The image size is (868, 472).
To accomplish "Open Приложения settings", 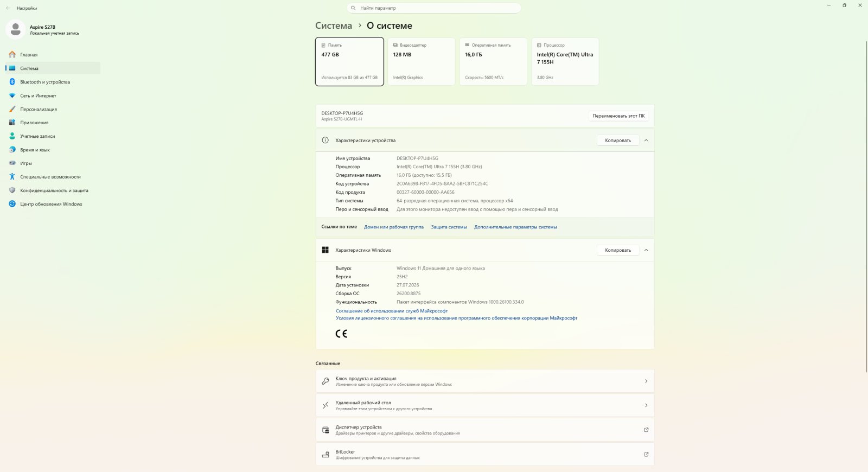I will tap(53, 123).
